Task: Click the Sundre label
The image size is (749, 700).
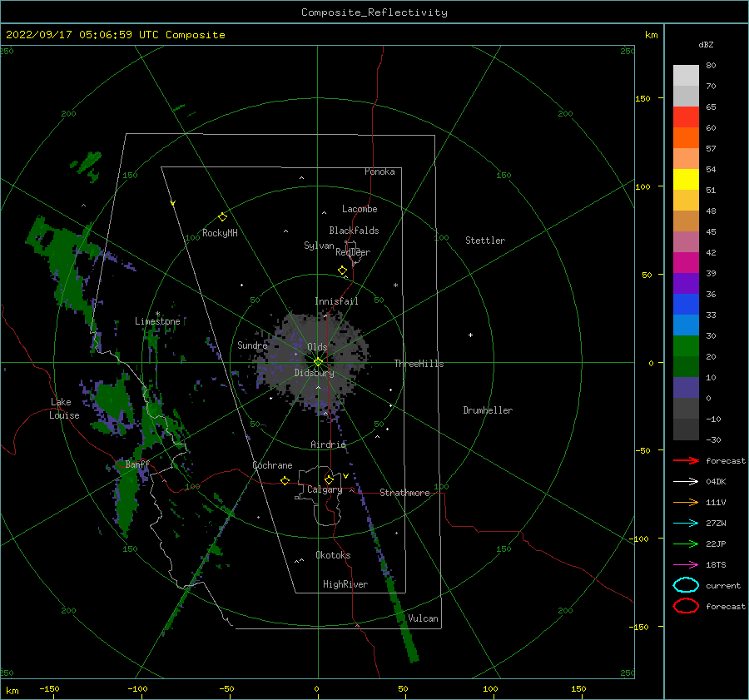Action: point(252,345)
